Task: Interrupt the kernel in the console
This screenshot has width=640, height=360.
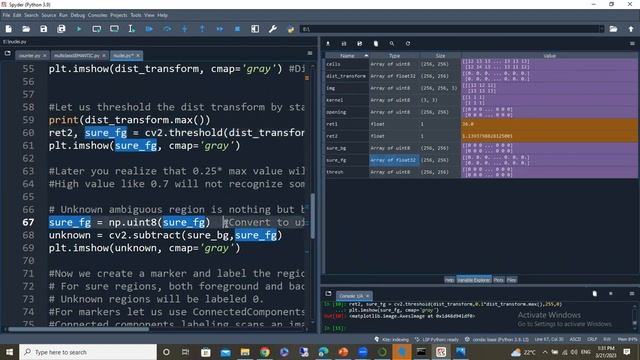Action: point(611,293)
